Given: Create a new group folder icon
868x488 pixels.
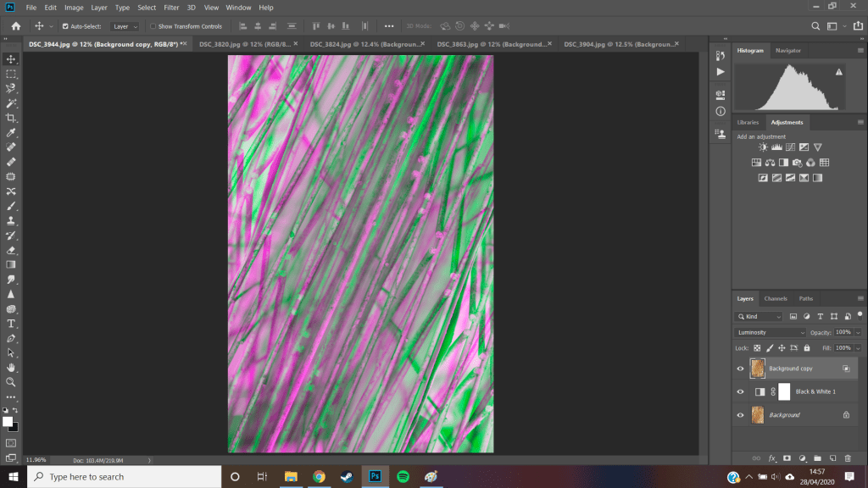Looking at the screenshot, I should coord(817,458).
